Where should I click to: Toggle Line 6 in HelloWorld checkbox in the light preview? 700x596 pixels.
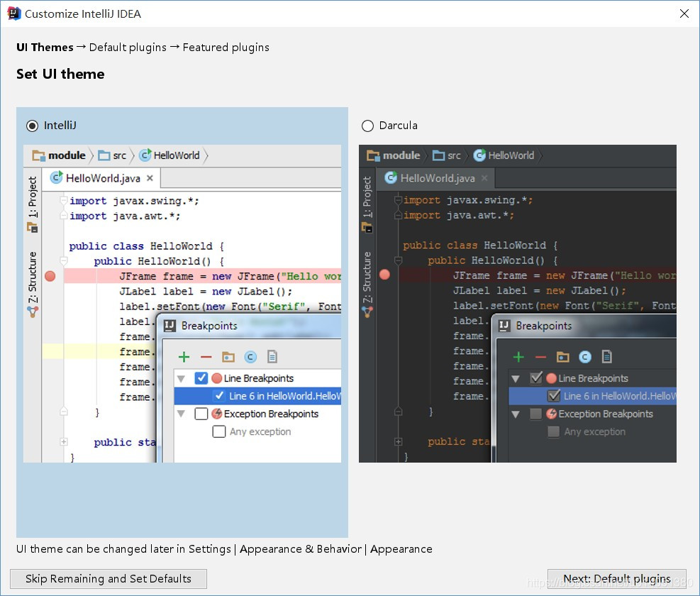pyautogui.click(x=219, y=396)
